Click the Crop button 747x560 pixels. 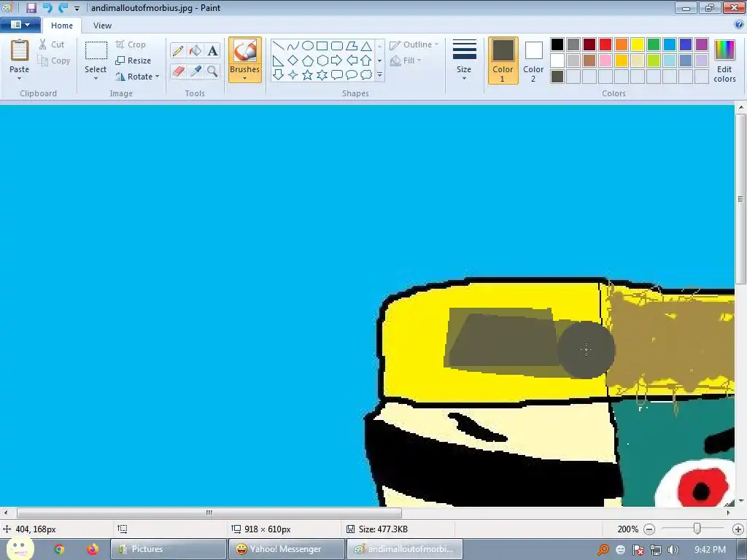(x=131, y=44)
